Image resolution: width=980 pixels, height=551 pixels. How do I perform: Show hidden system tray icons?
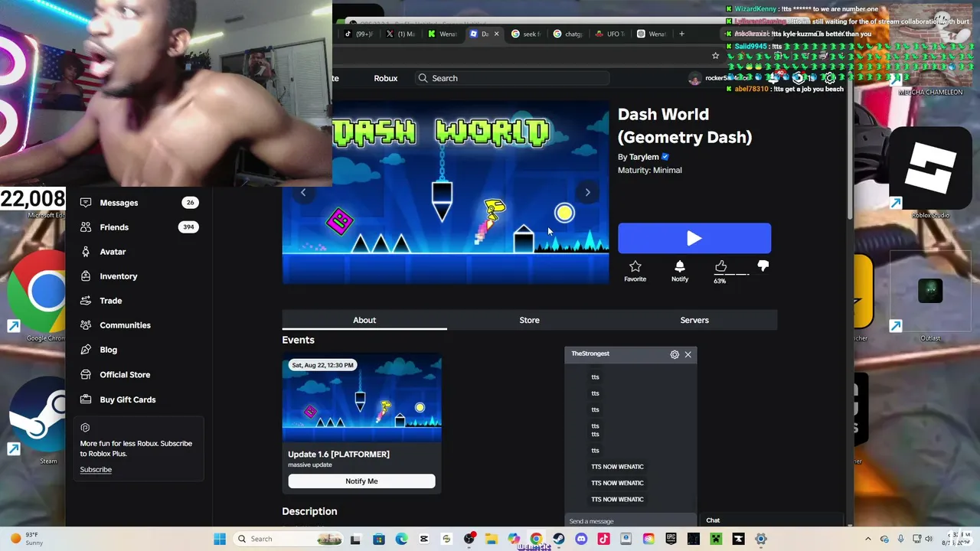pos(868,539)
